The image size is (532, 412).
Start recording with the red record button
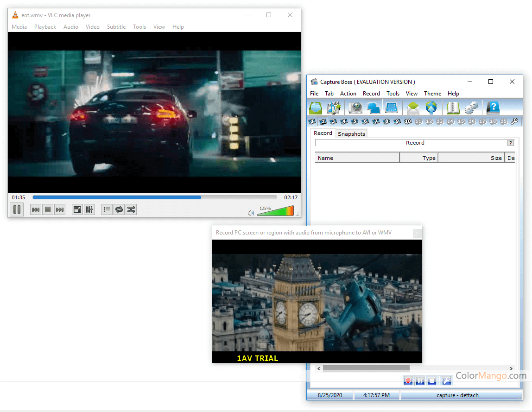point(408,380)
